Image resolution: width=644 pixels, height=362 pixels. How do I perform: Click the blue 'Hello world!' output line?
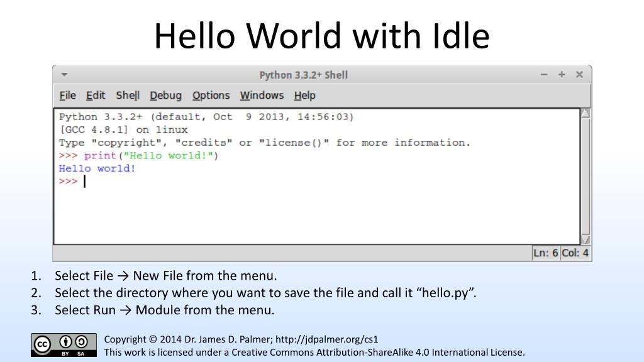click(97, 168)
